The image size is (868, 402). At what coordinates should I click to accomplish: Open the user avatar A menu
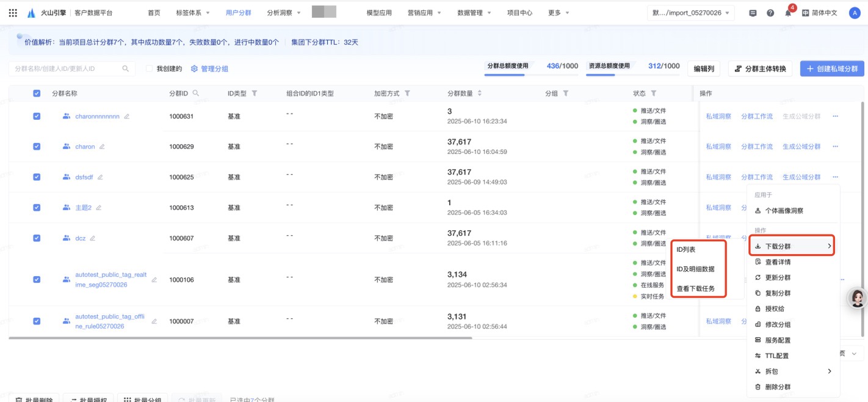point(855,13)
